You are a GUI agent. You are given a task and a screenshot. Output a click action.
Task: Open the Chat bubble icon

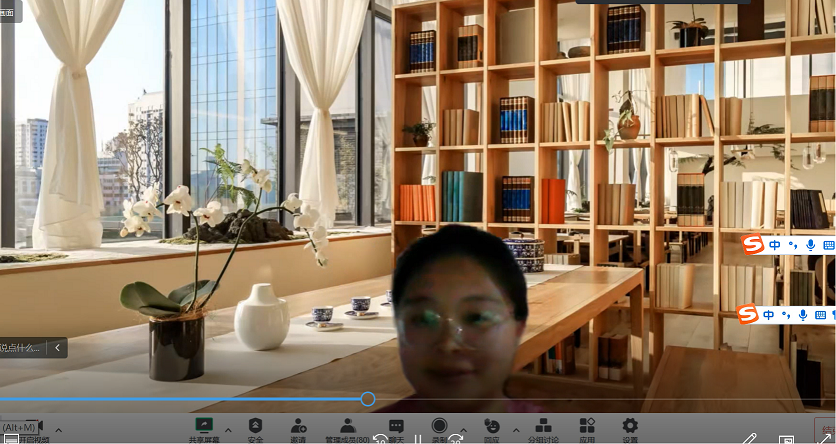tap(396, 426)
